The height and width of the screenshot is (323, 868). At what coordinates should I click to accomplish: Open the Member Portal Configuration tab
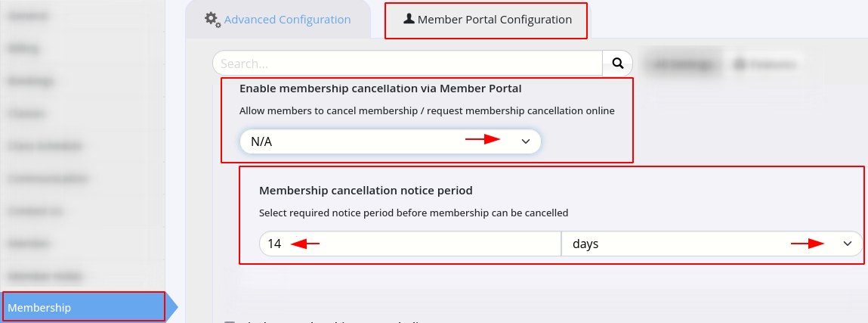point(486,20)
